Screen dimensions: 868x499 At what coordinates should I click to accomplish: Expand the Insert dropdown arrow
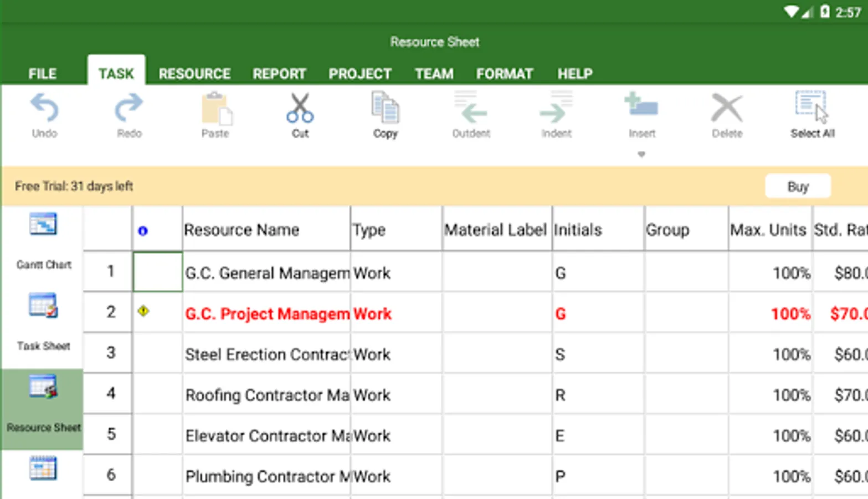641,155
